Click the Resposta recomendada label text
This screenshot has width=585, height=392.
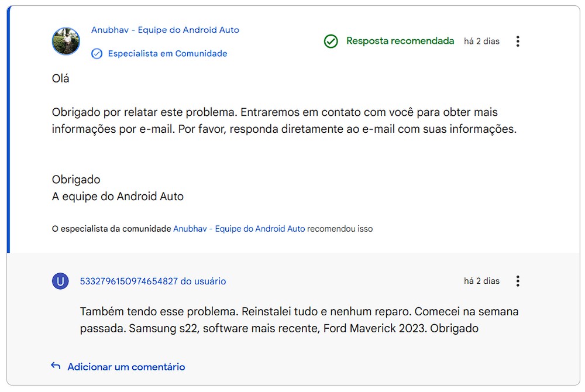pyautogui.click(x=400, y=40)
